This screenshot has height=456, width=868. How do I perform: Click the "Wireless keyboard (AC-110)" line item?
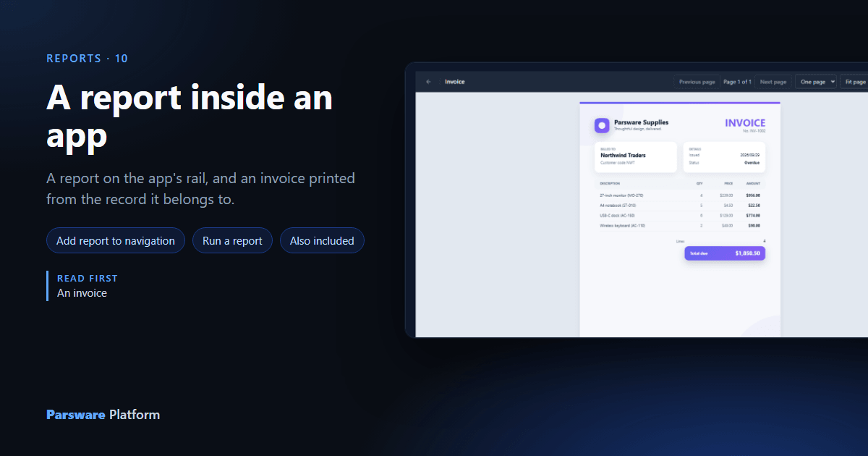tap(622, 226)
